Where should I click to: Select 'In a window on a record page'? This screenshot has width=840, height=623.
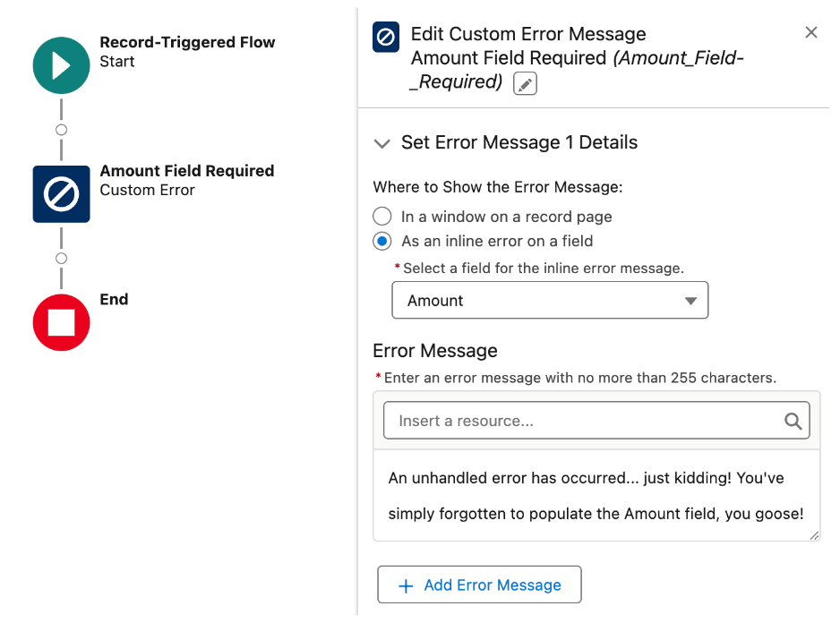pyautogui.click(x=382, y=217)
